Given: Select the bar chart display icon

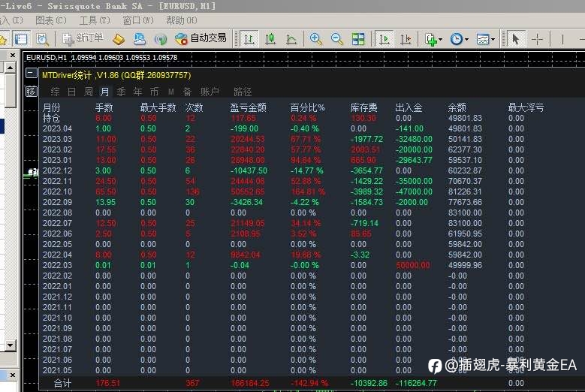Looking at the screenshot, I should (249, 39).
